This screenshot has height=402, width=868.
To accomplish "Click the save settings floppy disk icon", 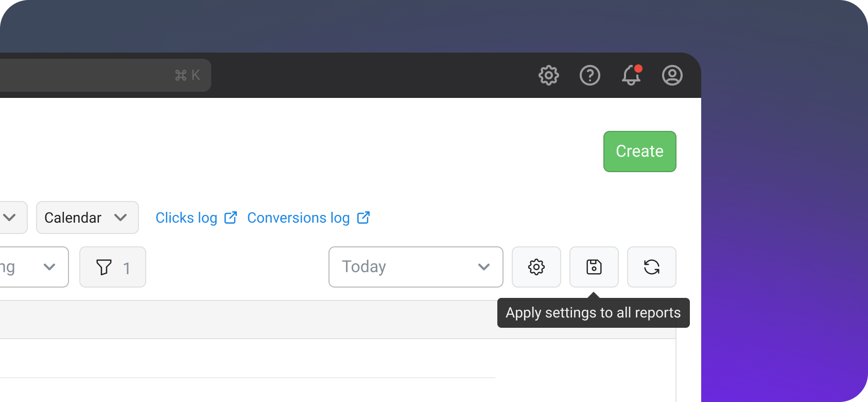I will coord(594,267).
